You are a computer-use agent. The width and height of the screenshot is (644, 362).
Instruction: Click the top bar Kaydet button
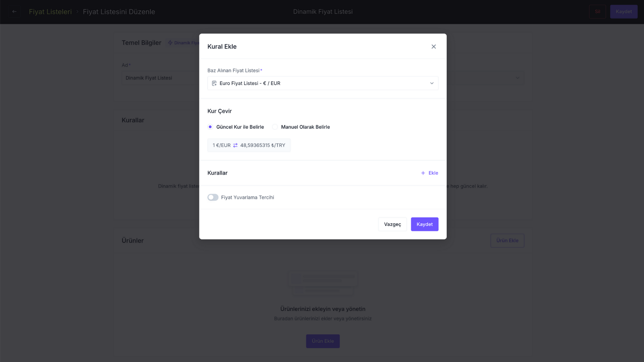(x=624, y=12)
